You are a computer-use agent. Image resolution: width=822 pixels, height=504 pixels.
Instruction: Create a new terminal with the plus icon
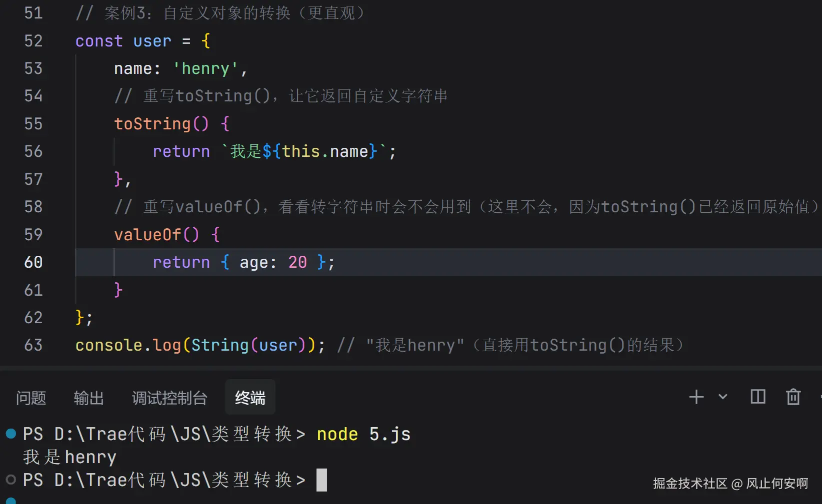pos(696,397)
